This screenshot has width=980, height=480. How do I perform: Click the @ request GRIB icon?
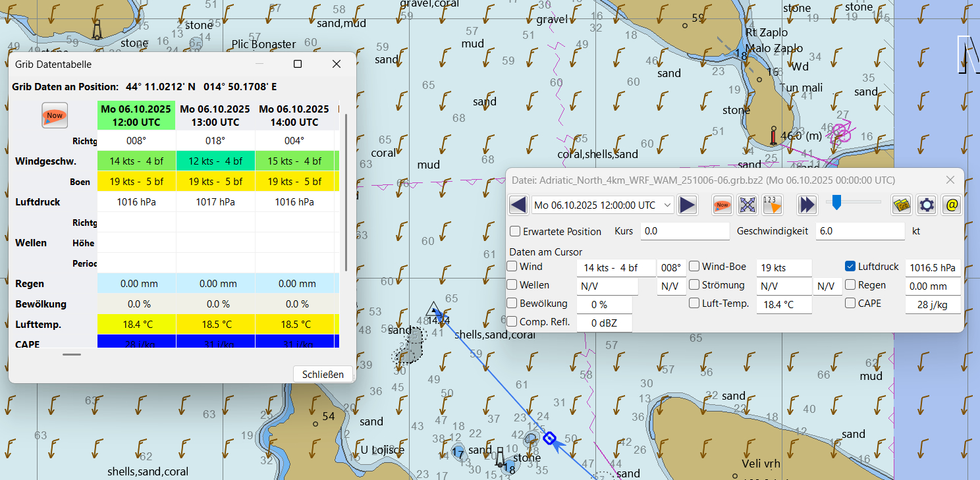[x=951, y=205]
